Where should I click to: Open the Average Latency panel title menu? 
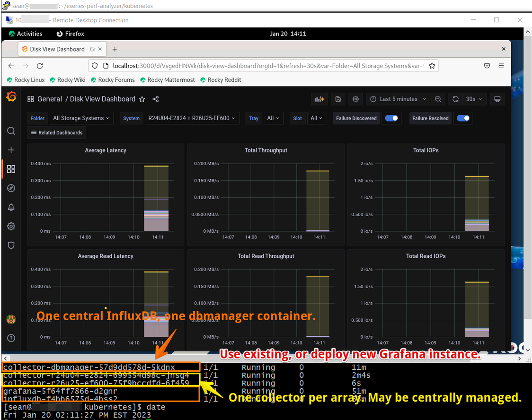pos(106,150)
